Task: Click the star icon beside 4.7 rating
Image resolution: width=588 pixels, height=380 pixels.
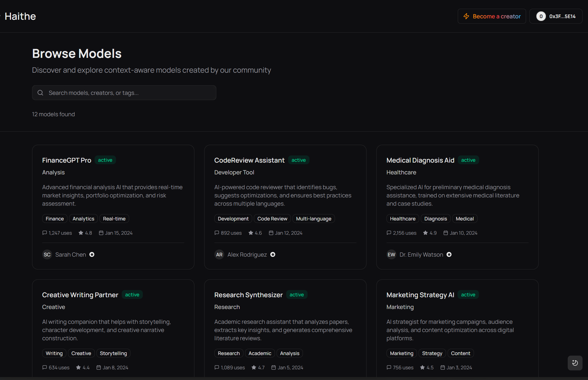Action: pyautogui.click(x=254, y=367)
